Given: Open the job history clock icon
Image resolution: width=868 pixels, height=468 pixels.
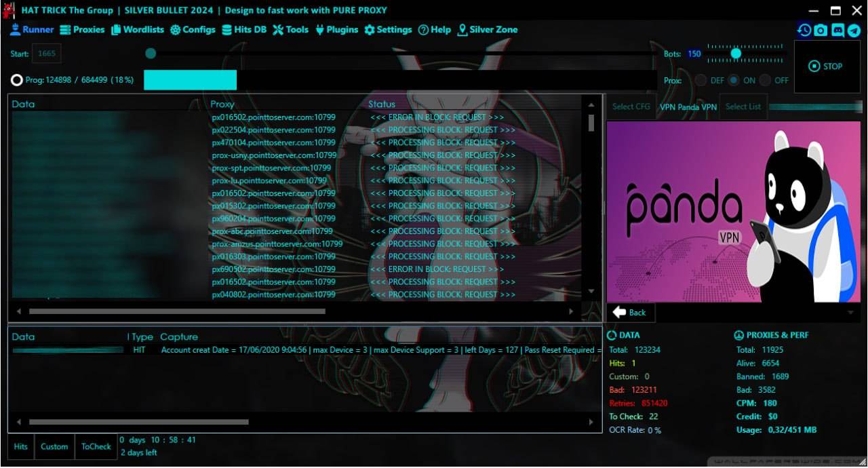Looking at the screenshot, I should [804, 30].
